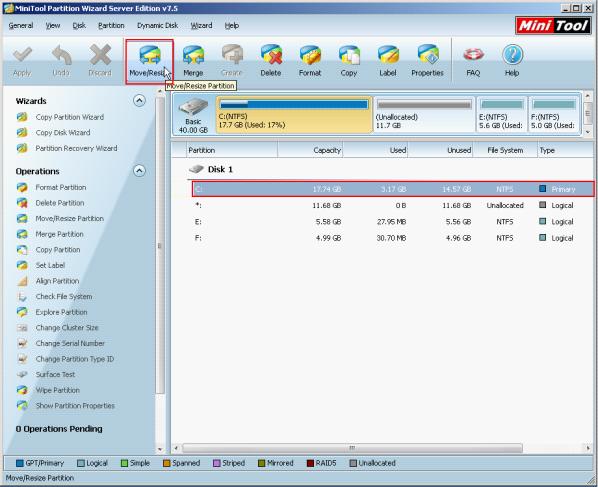Image resolution: width=598 pixels, height=487 pixels.
Task: Click the MiniTool logo
Action: pos(553,26)
